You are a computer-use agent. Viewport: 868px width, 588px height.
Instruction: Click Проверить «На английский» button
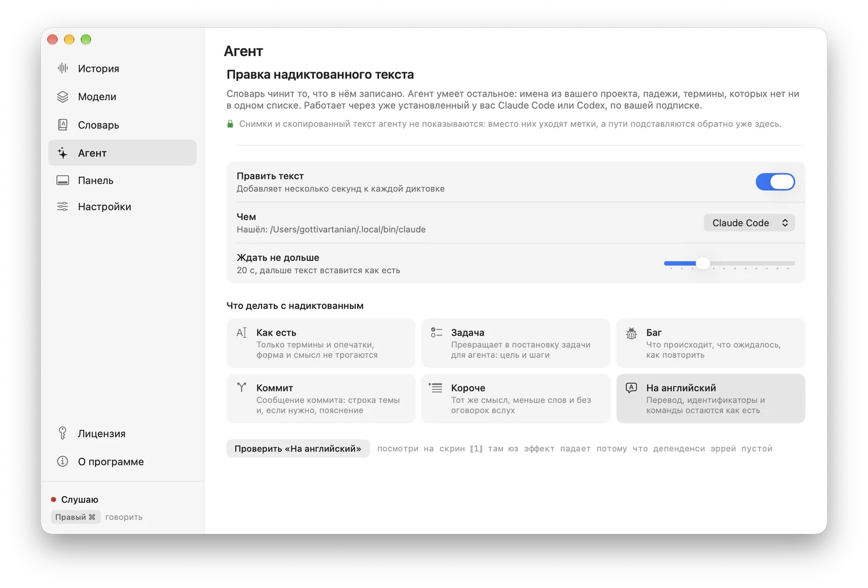click(298, 449)
